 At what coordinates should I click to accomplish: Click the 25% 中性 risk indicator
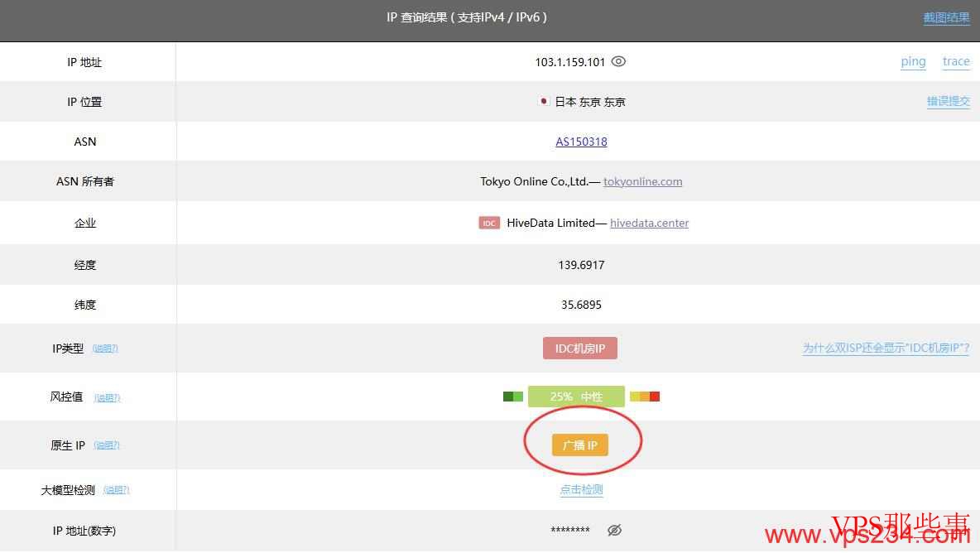pyautogui.click(x=576, y=397)
